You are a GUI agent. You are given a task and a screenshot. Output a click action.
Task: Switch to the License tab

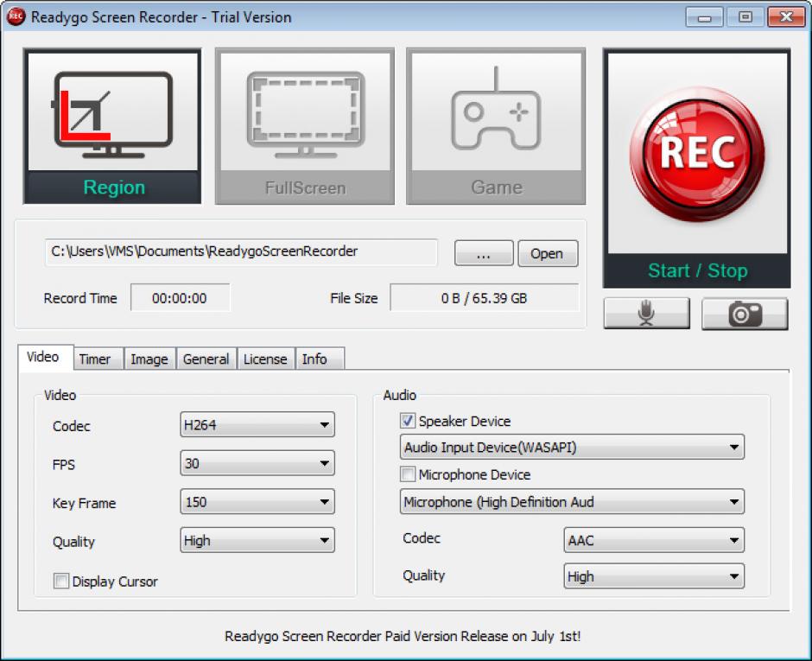pos(266,359)
